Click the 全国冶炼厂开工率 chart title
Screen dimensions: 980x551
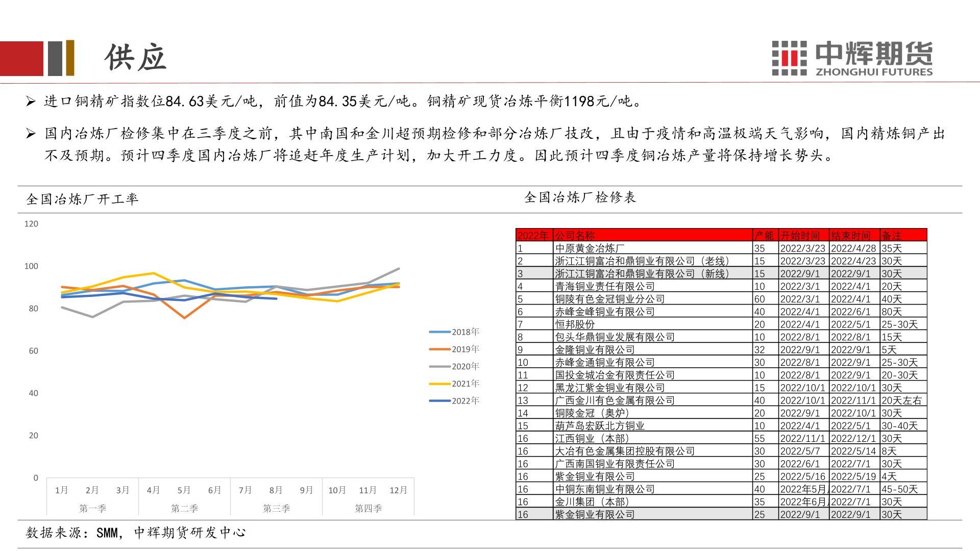(82, 199)
